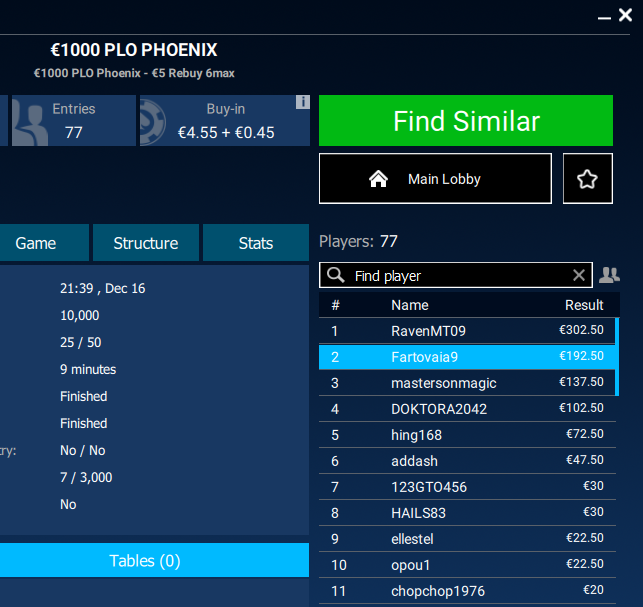Sort by the Result column header
The image size is (643, 607).
pyautogui.click(x=584, y=305)
